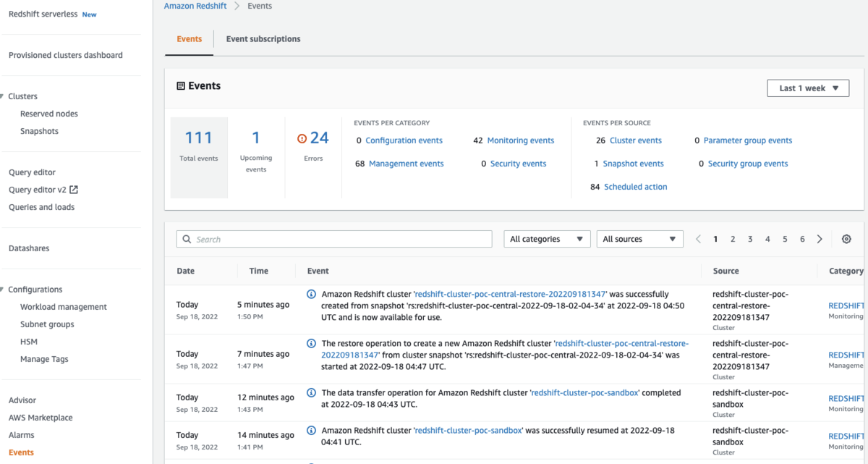The width and height of the screenshot is (868, 464).
Task: Collapse the Clusters section in the sidebar
Action: click(3, 96)
